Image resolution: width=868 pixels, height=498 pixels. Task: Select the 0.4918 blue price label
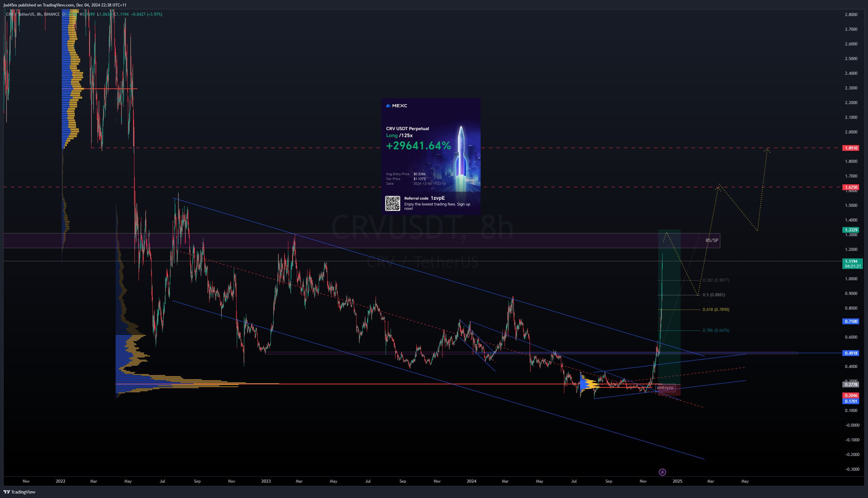point(851,353)
